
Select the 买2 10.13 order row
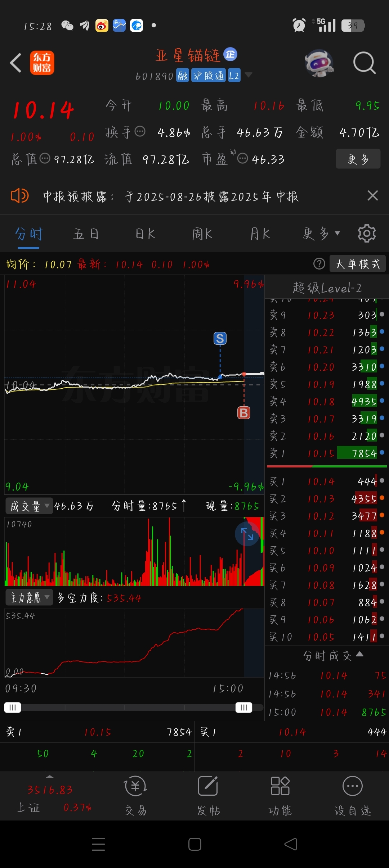(327, 498)
